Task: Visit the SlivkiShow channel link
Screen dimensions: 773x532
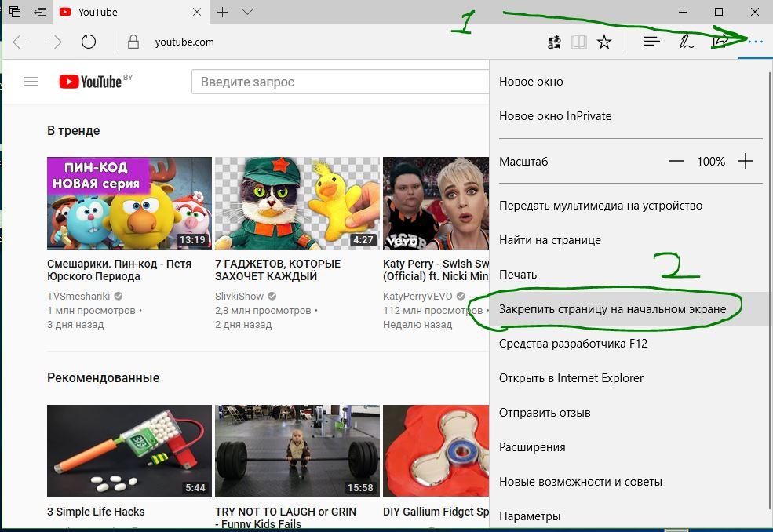Action: click(239, 296)
